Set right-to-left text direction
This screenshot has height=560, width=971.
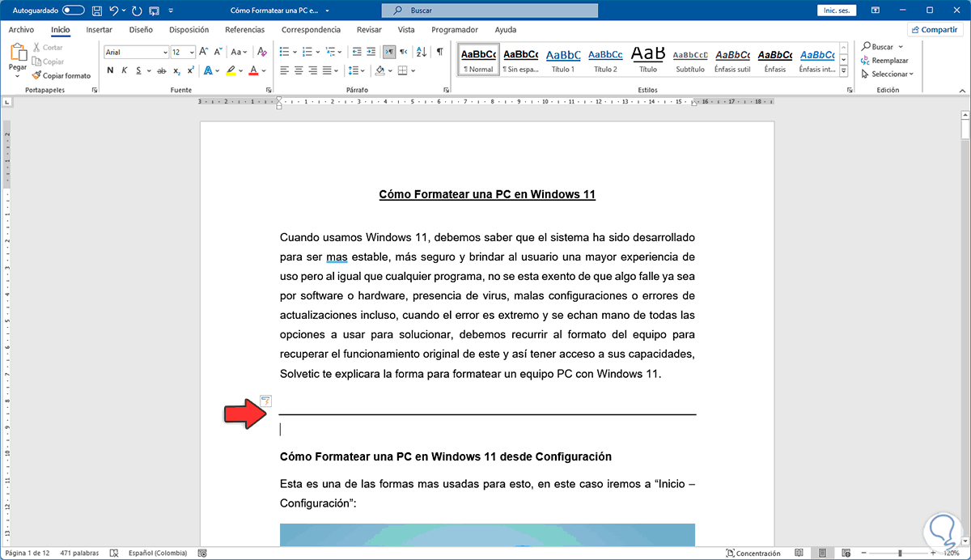point(404,52)
